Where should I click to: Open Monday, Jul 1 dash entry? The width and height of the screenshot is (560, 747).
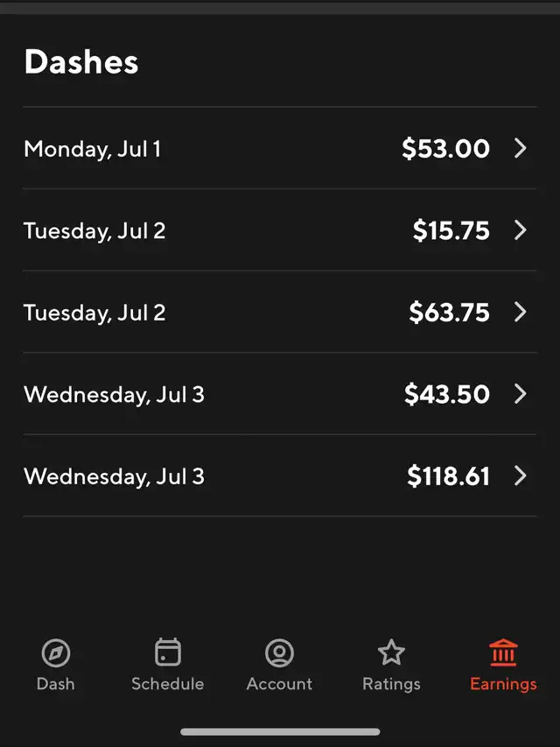click(x=280, y=148)
